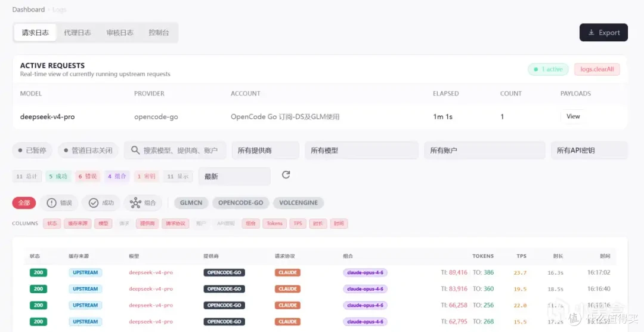Toggle the 缓存来源 column chip
Screen dimensions: 644x332
(78, 223)
